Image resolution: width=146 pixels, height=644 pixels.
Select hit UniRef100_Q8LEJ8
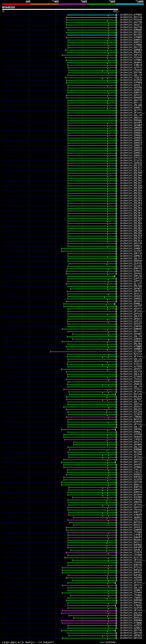coord(131,374)
